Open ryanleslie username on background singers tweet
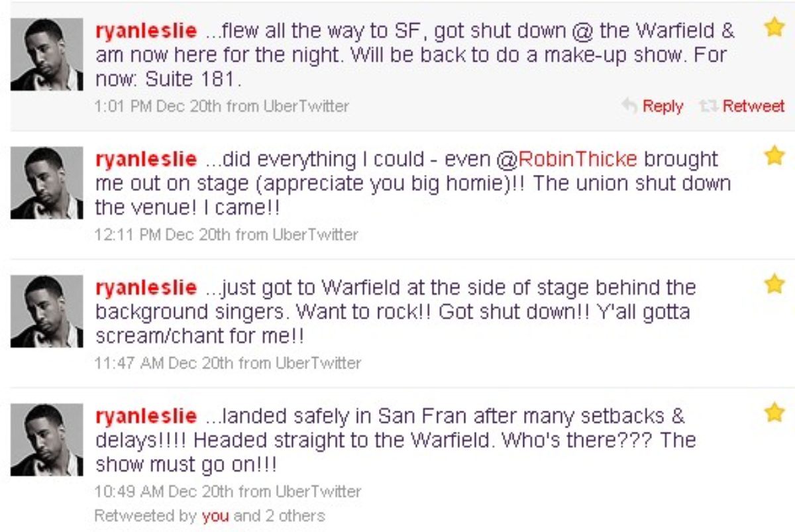 [146, 288]
